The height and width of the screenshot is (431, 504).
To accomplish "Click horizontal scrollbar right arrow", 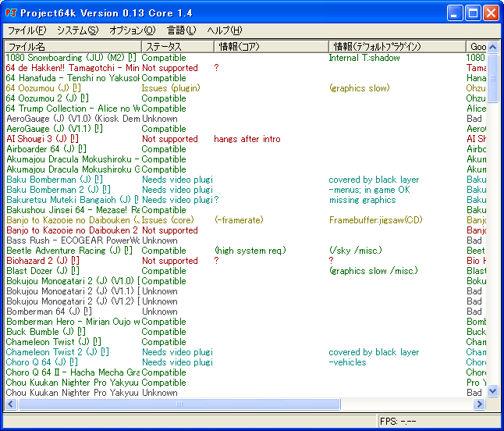I will (x=480, y=404).
